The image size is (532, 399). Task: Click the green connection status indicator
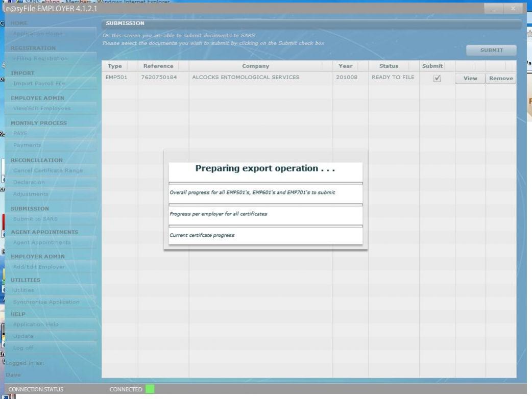pyautogui.click(x=150, y=390)
